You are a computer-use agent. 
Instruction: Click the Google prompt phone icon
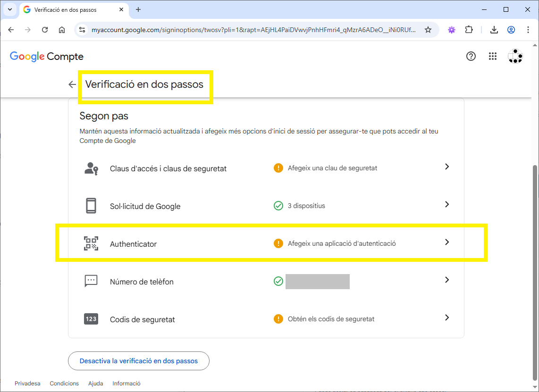pos(91,205)
